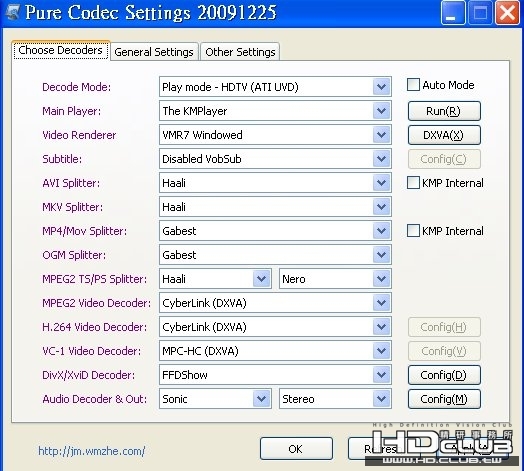Screen dimensions: 524x471
Task: Click the Run(R) button
Action: point(444,111)
